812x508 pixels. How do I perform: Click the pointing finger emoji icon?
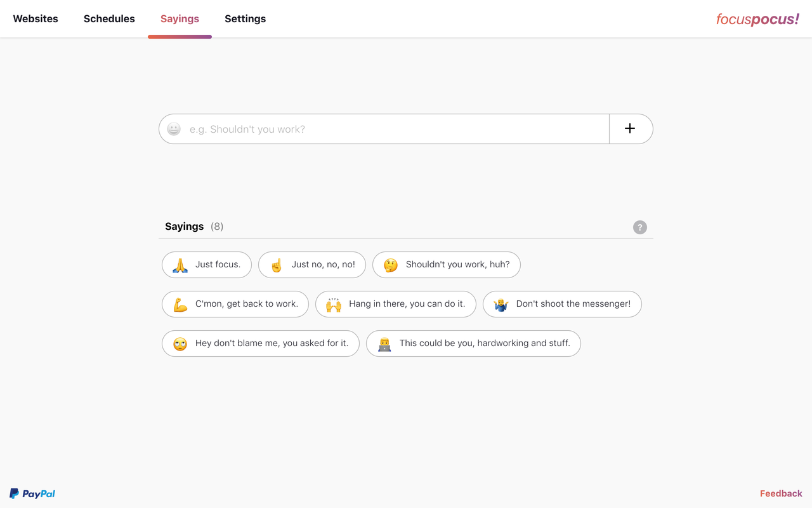pyautogui.click(x=277, y=265)
